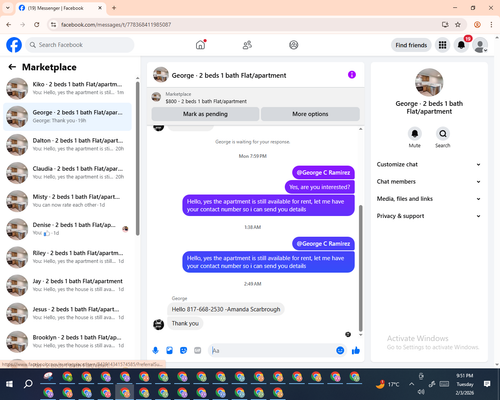The height and width of the screenshot is (400, 500).
Task: Open the Windows Start menu
Action: pos(9,384)
